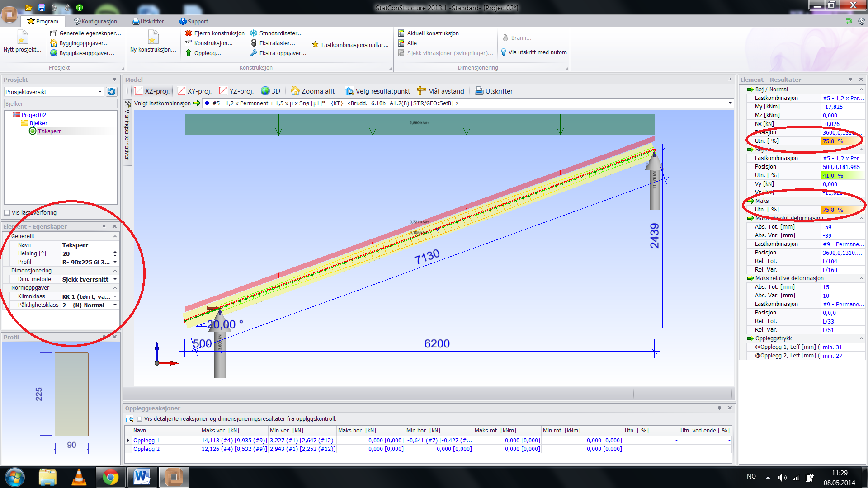This screenshot has height=488, width=868.
Task: Select the 3D view globe icon
Action: [x=265, y=91]
